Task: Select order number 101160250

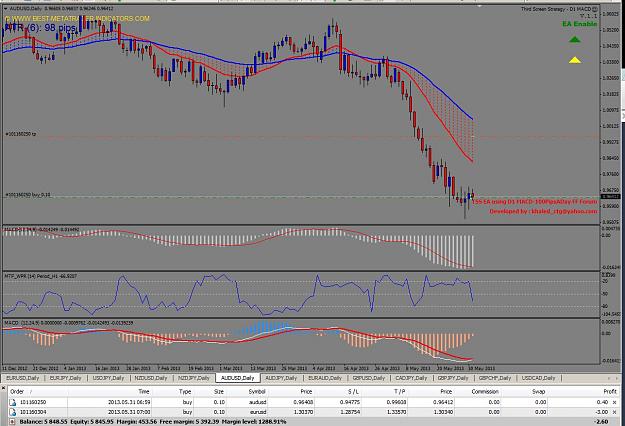Action: pos(33,402)
